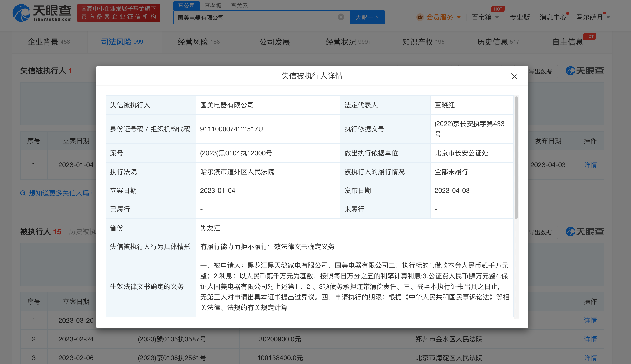Open 详情 for the 2023-03-20 被执行人 row
This screenshot has height=364, width=631.
pyautogui.click(x=590, y=320)
